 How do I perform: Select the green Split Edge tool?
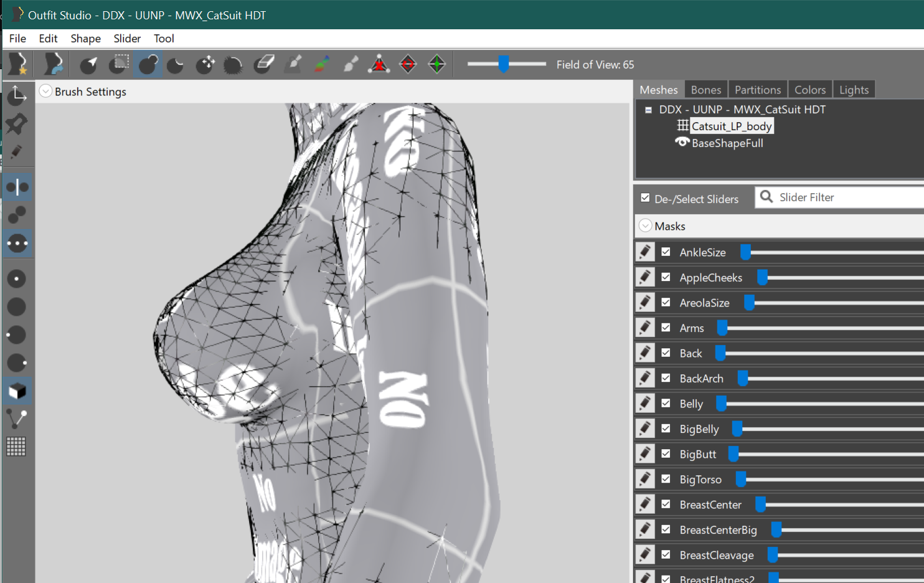pos(437,64)
